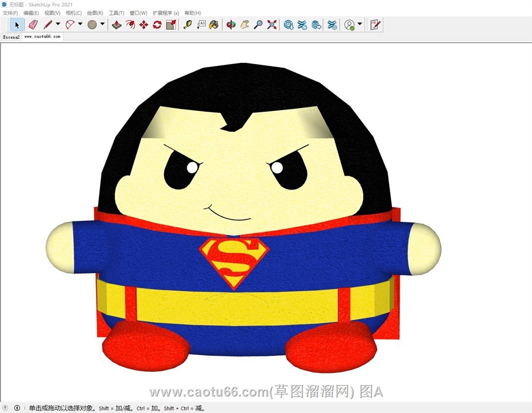Open the 视图(V) menu
Screen dimensions: 532x413
point(52,13)
